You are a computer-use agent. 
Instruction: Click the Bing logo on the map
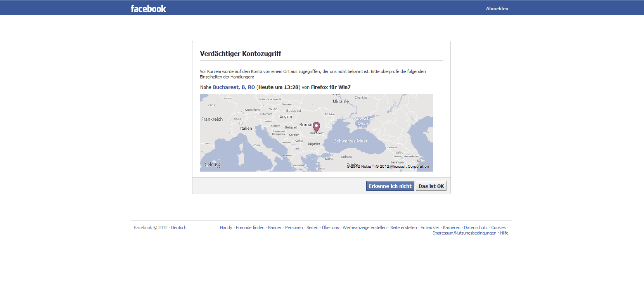pos(213,164)
